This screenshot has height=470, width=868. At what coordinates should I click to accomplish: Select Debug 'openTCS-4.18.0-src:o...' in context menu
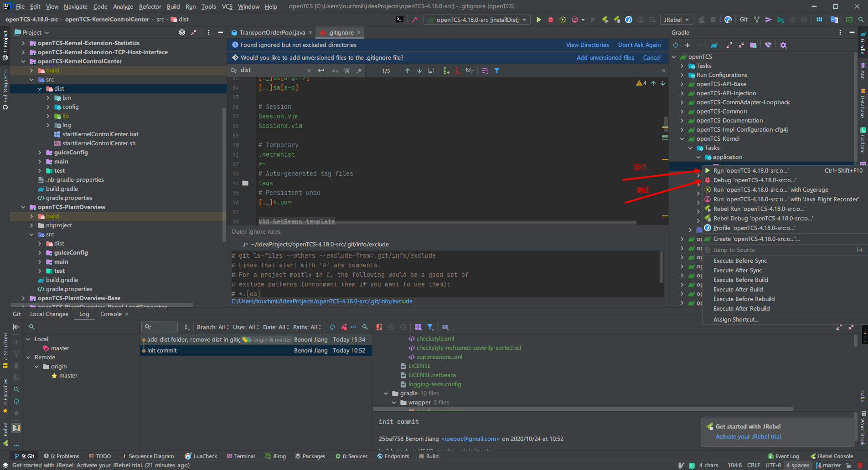pos(754,180)
